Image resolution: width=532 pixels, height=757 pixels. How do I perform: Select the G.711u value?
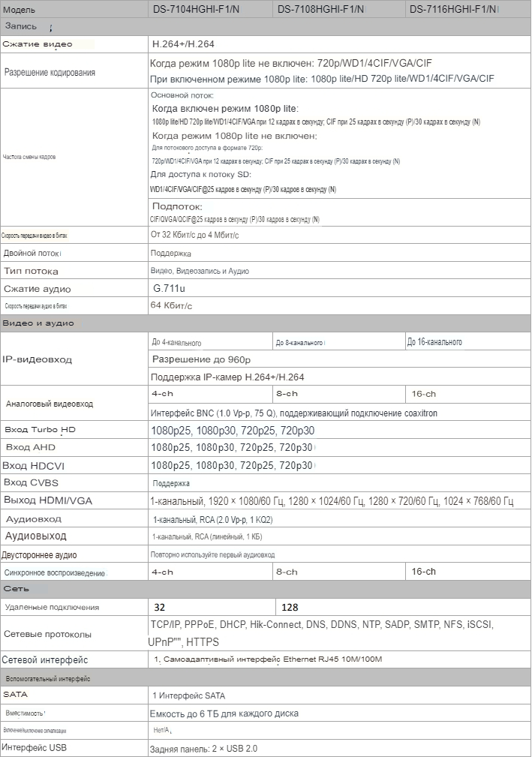pos(169,288)
